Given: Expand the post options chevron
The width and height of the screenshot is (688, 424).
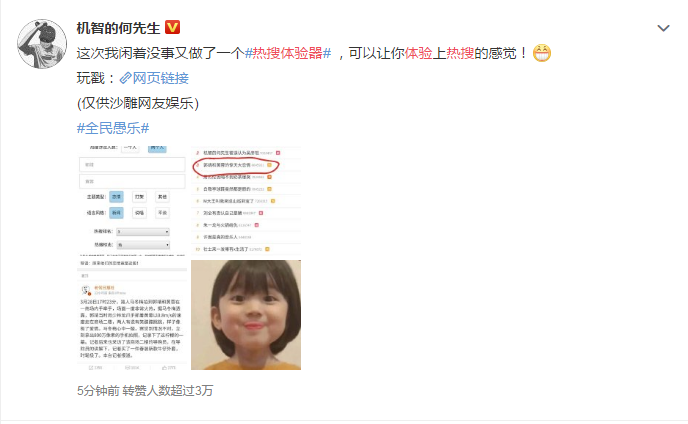Looking at the screenshot, I should (663, 28).
